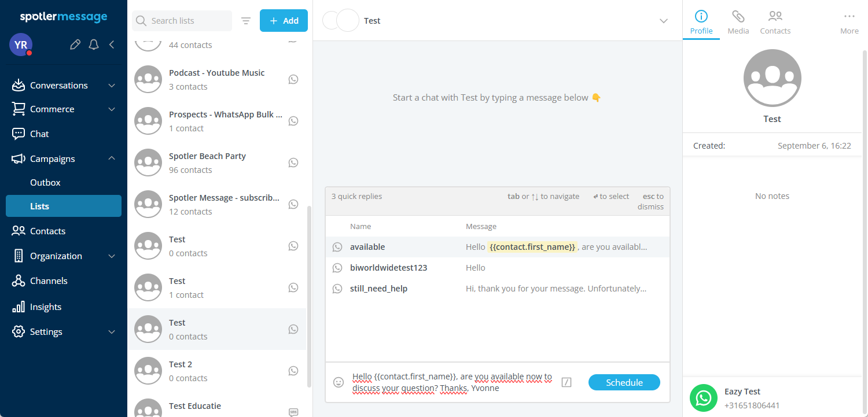Click the pencil compose icon
Screen dimensions: 868x417
point(75,45)
